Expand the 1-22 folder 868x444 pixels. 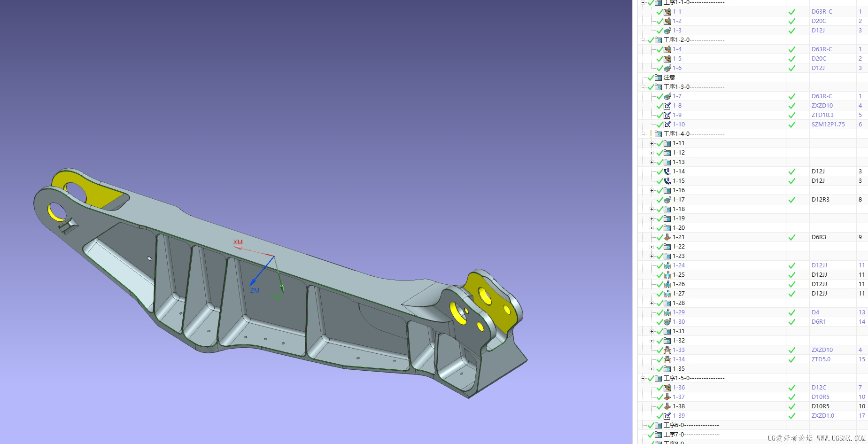pyautogui.click(x=651, y=247)
